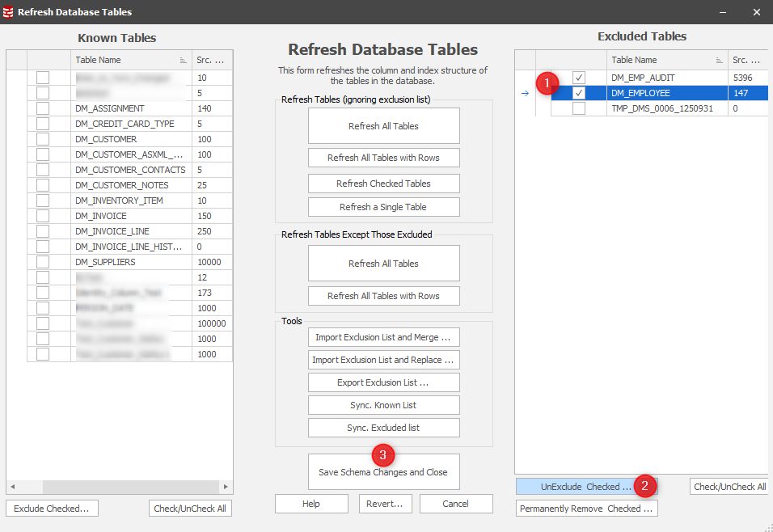Click the current row arrow indicator beside DM_EMPLOYEE

coord(524,93)
